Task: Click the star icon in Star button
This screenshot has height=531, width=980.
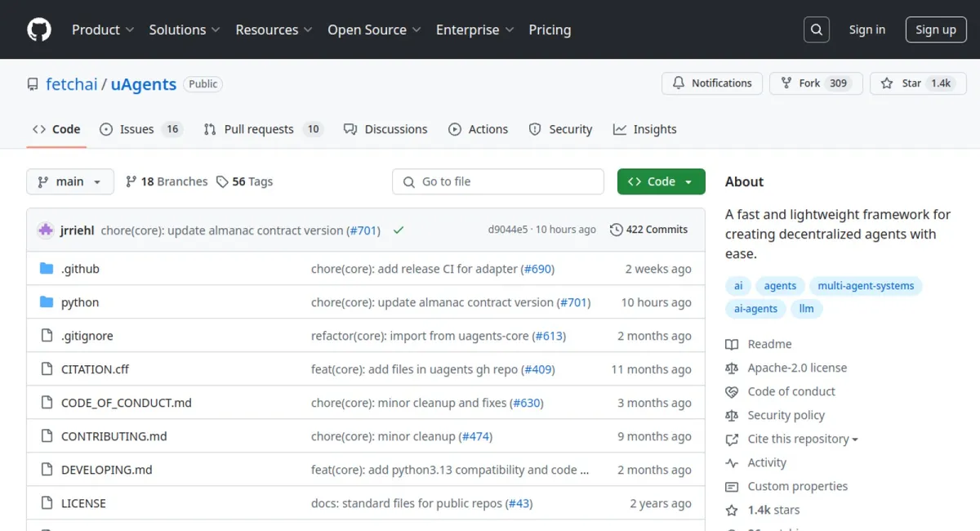Action: (x=887, y=83)
